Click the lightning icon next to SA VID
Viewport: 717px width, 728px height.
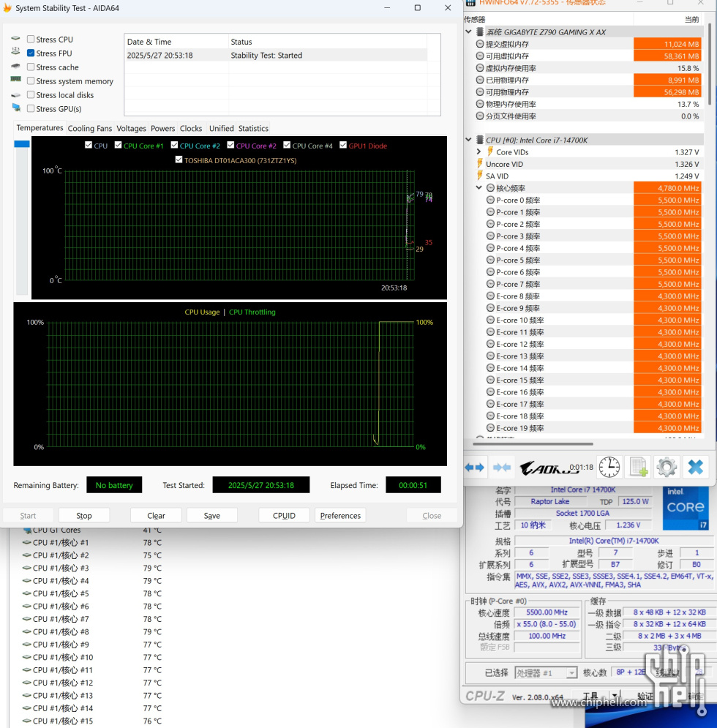[x=480, y=176]
